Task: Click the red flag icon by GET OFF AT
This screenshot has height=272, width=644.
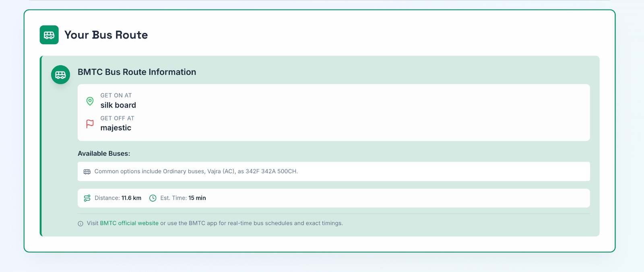Action: [90, 124]
